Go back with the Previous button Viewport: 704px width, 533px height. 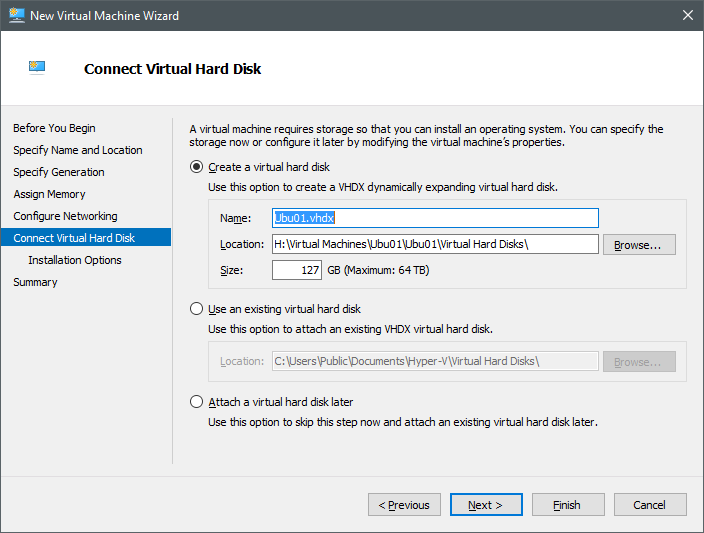(x=404, y=505)
